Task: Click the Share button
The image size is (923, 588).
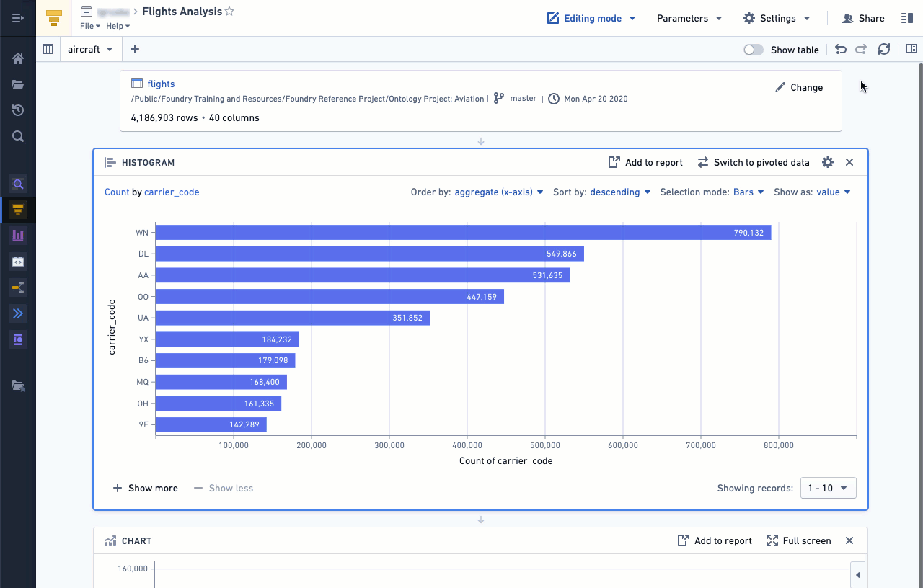Action: (863, 18)
